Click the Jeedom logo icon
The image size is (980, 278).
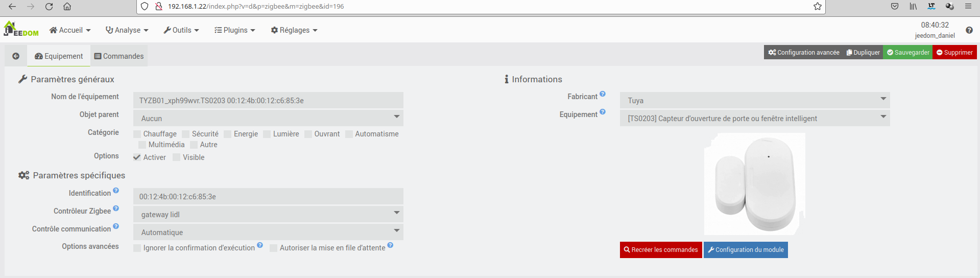20,29
